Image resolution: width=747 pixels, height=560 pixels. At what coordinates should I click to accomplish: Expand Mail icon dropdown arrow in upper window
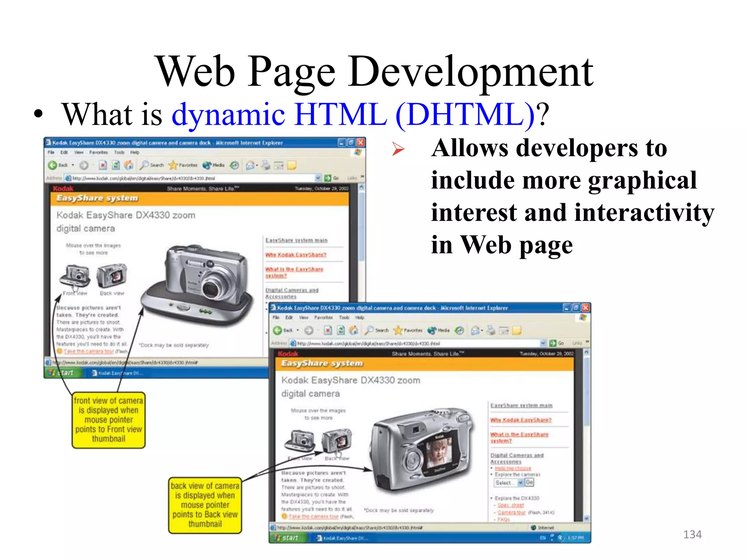(x=257, y=165)
